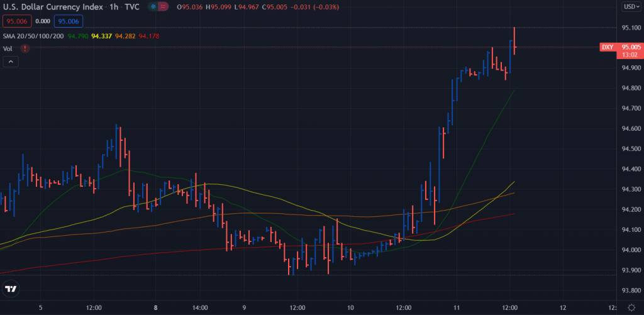Collapse the indicator legend with arrow

(11, 62)
